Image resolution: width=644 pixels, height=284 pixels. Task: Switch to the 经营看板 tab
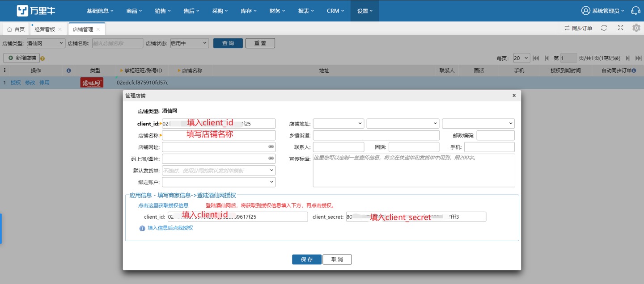45,29
